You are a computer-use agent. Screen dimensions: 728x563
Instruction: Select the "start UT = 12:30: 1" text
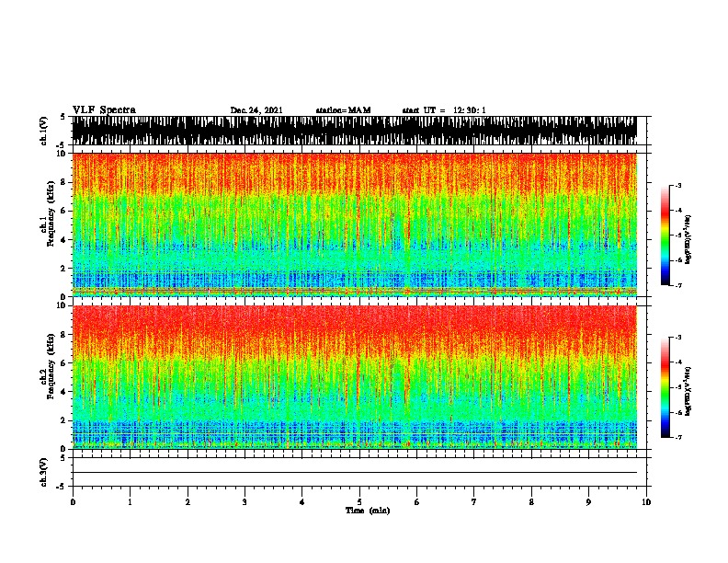[444, 110]
